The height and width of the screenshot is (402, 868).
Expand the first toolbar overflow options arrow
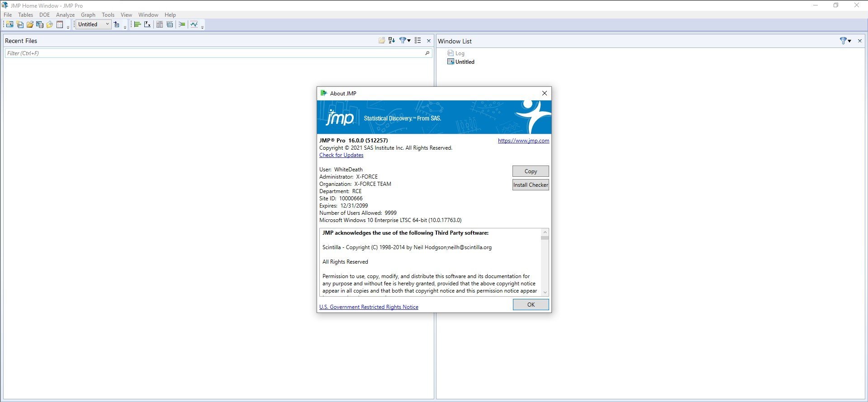[x=68, y=27]
